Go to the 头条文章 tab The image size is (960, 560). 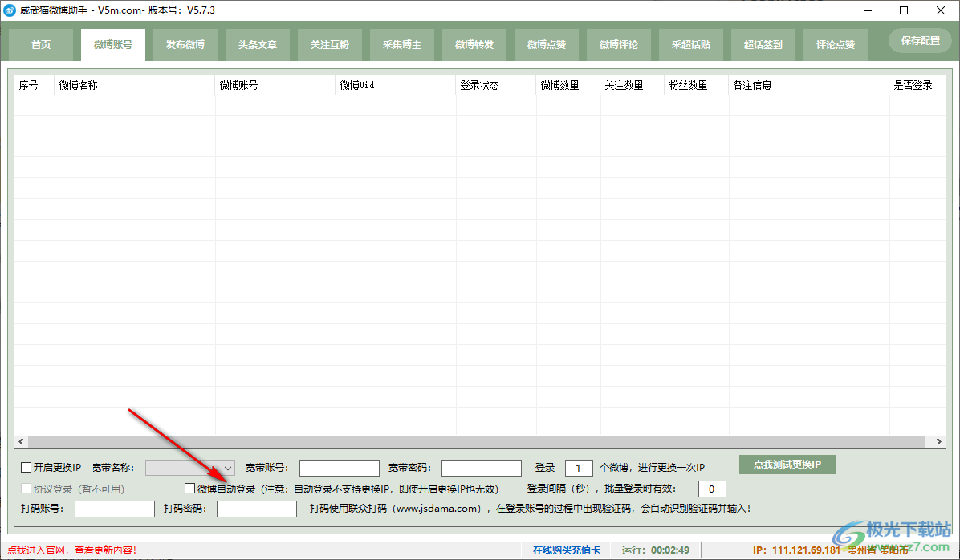point(258,45)
